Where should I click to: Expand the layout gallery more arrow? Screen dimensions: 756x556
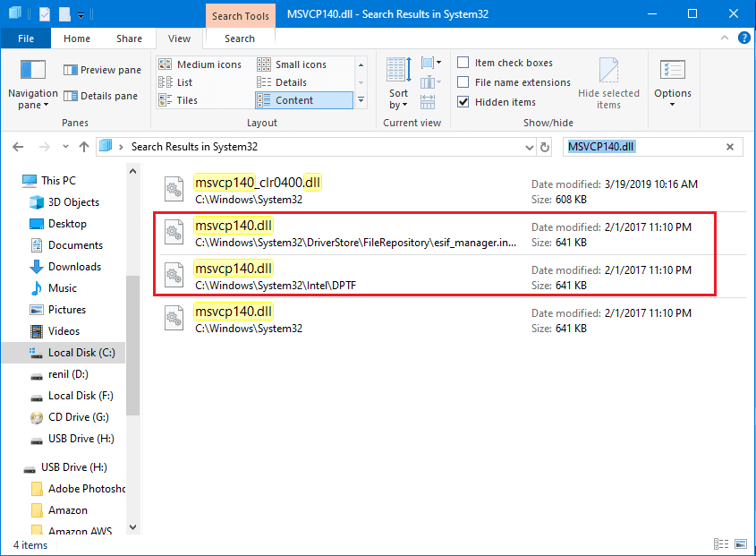pyautogui.click(x=361, y=100)
